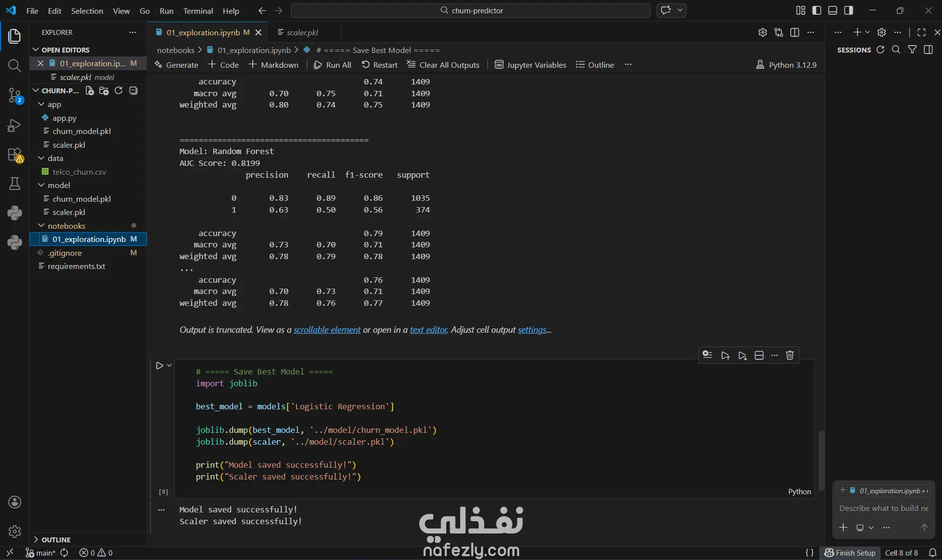Go back with the navigation arrow

262,10
